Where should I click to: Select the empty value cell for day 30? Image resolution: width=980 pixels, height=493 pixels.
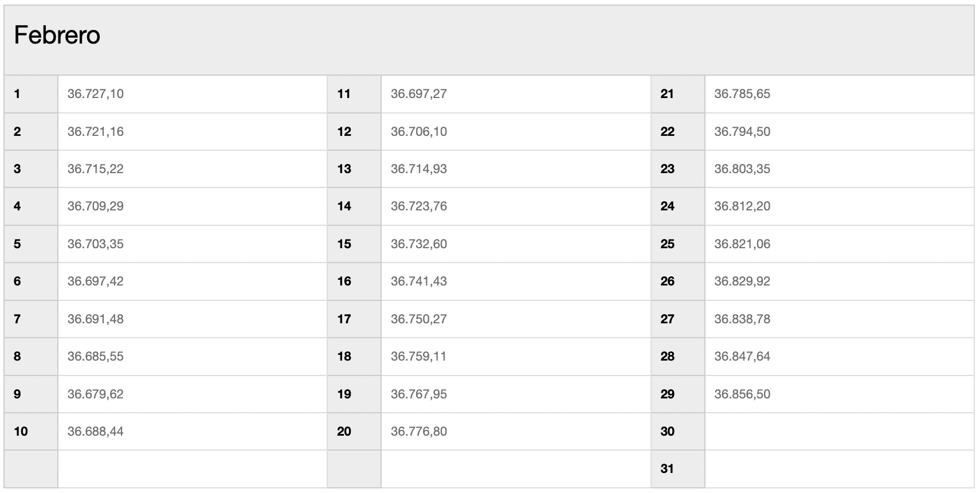click(840, 431)
